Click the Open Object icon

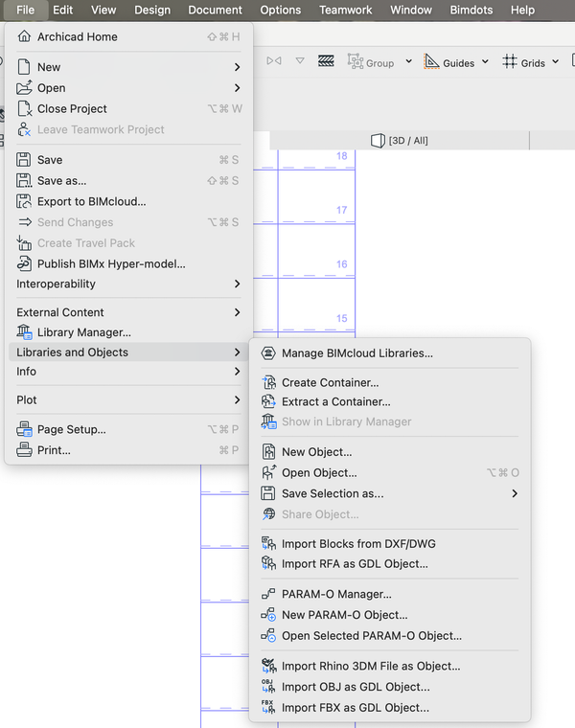tap(268, 472)
